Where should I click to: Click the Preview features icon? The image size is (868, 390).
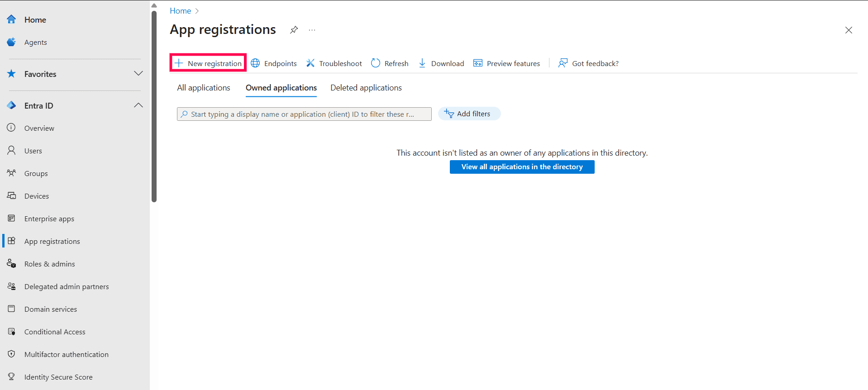[x=478, y=63]
